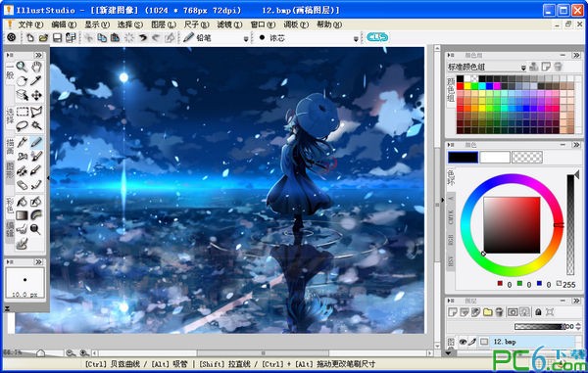The width and height of the screenshot is (588, 373).
Task: Select the Polyline selection tool
Action: pos(36,112)
